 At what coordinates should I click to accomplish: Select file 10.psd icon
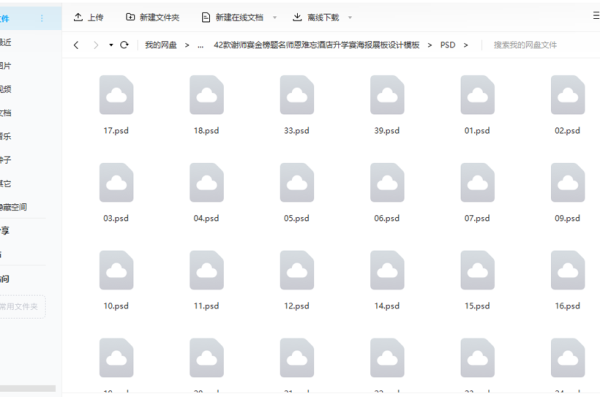click(116, 270)
